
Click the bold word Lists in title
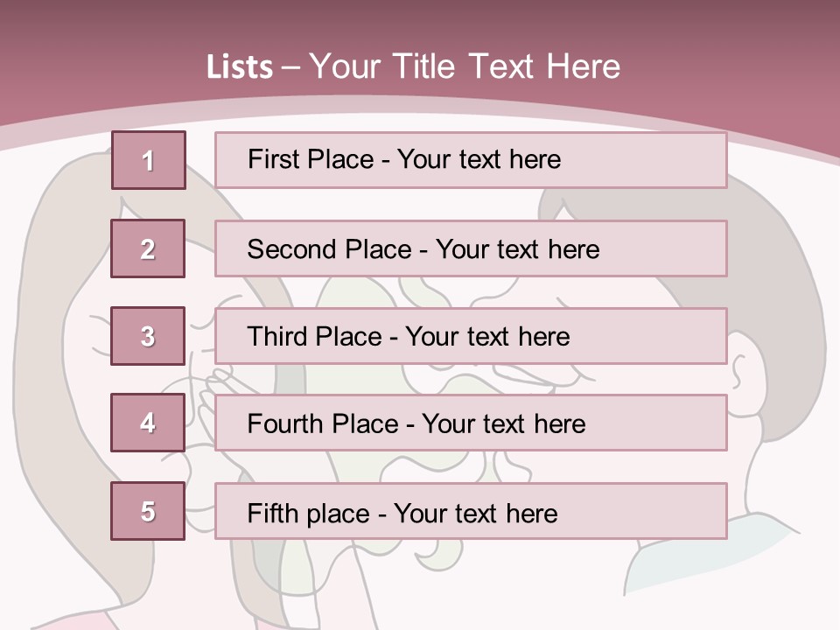click(x=240, y=66)
